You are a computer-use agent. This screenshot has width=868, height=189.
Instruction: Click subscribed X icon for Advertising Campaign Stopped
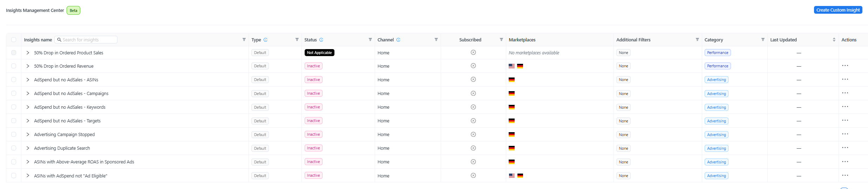point(473,134)
